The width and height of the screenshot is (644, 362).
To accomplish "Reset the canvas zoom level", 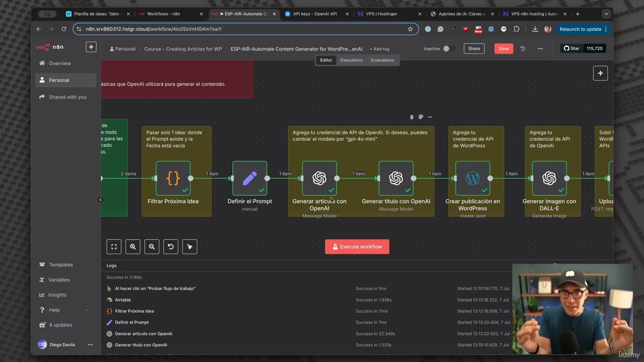I will click(171, 246).
